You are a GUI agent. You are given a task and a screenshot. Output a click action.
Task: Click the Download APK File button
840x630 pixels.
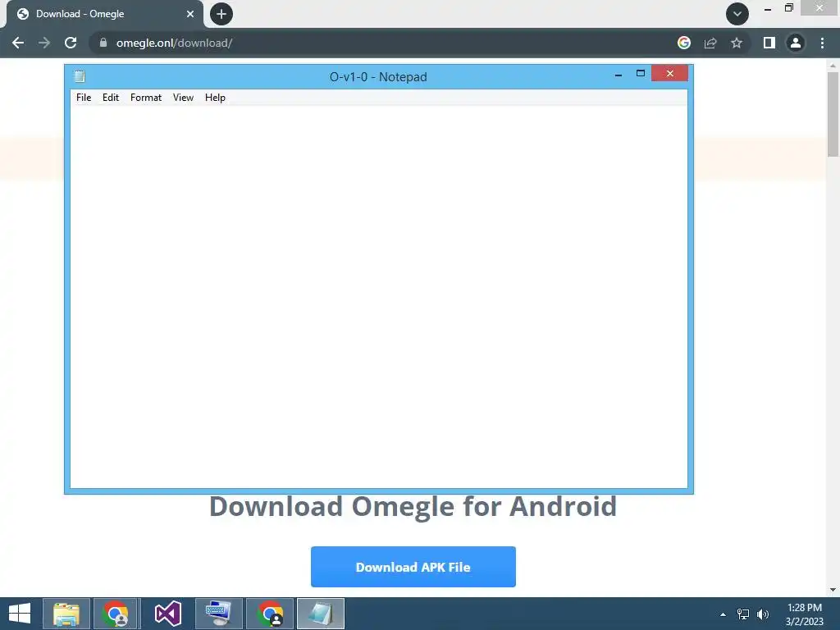pyautogui.click(x=413, y=567)
